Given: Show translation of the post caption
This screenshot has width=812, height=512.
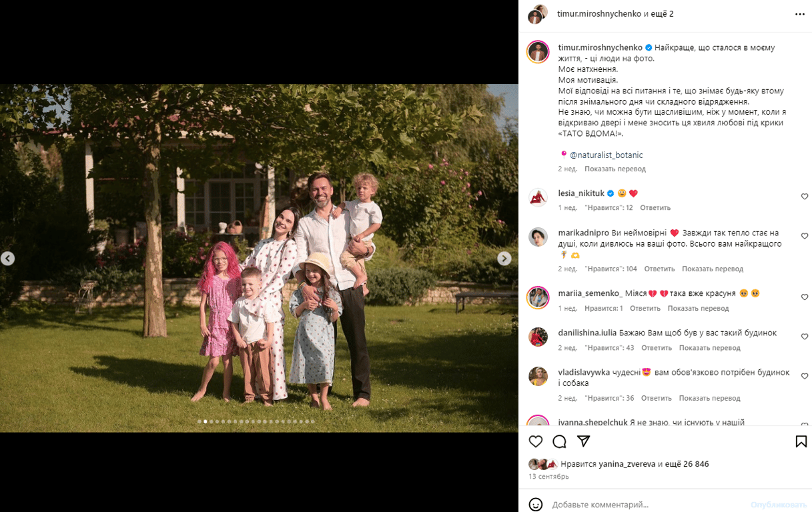Looking at the screenshot, I should pos(615,169).
